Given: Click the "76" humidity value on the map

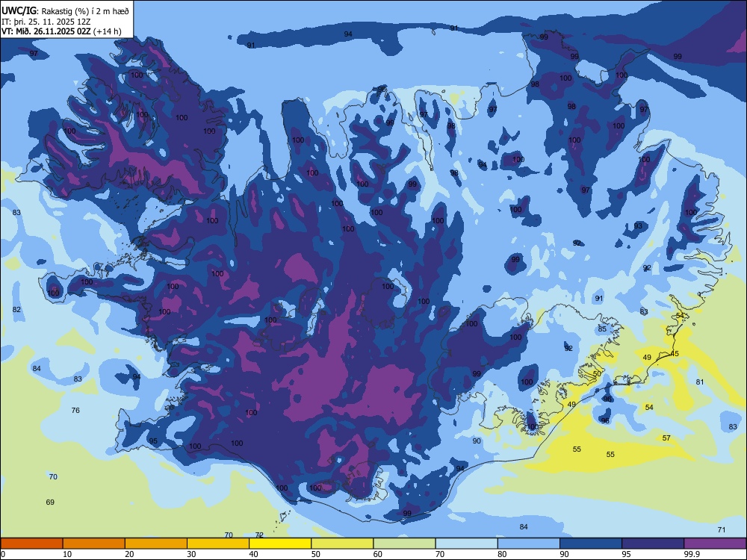Looking at the screenshot, I should click(75, 410).
